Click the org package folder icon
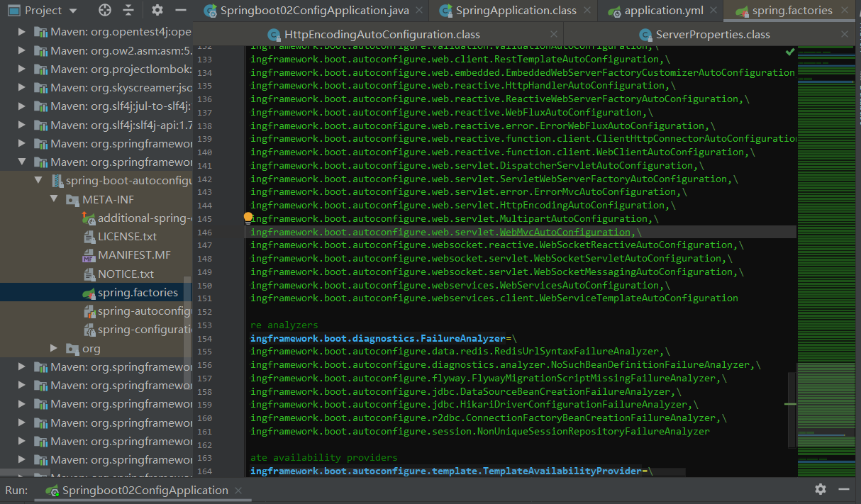Viewport: 861px width, 504px height. (72, 349)
